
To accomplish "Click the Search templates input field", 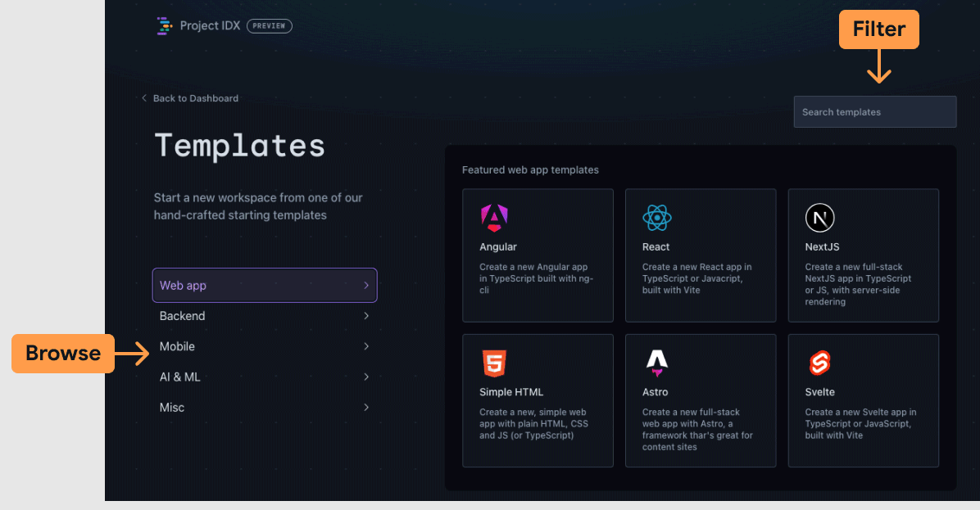I will [875, 111].
